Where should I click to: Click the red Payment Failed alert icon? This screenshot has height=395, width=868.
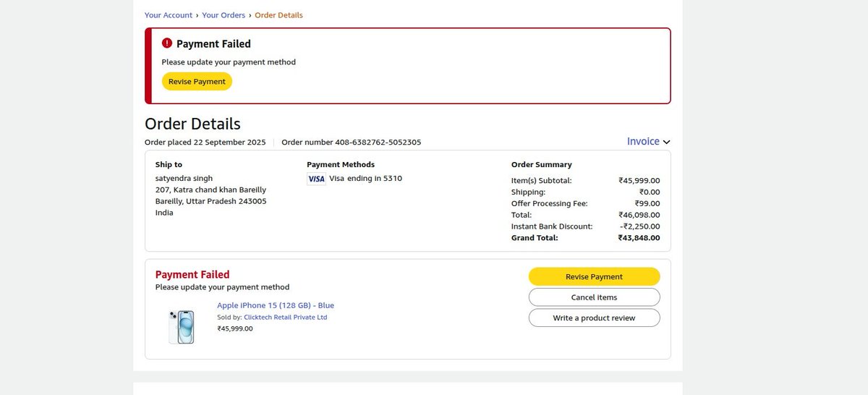tap(167, 43)
